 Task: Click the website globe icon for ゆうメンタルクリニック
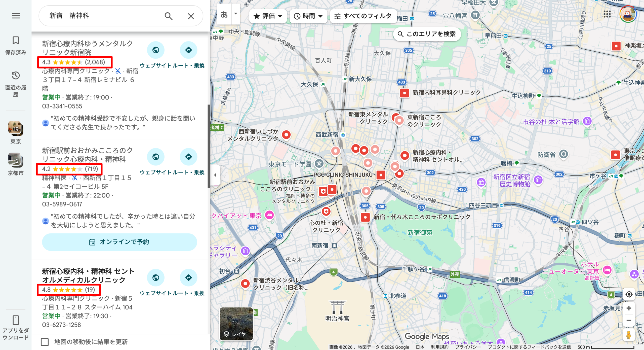[156, 50]
